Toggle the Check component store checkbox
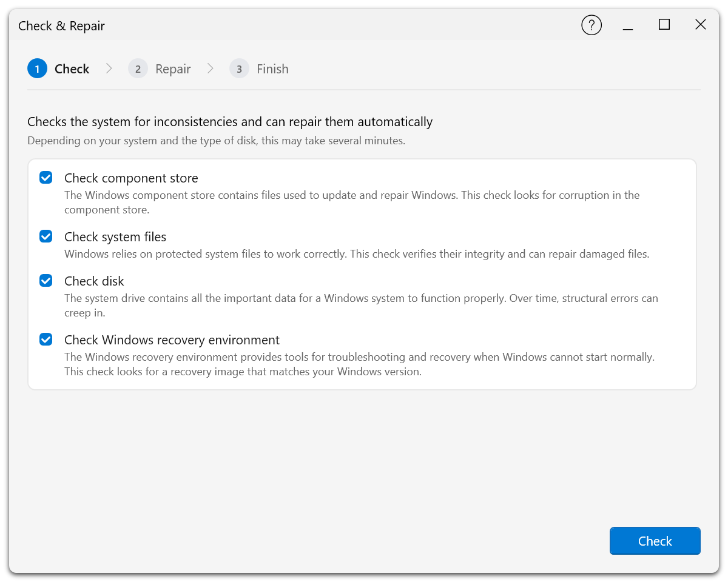 pyautogui.click(x=45, y=177)
